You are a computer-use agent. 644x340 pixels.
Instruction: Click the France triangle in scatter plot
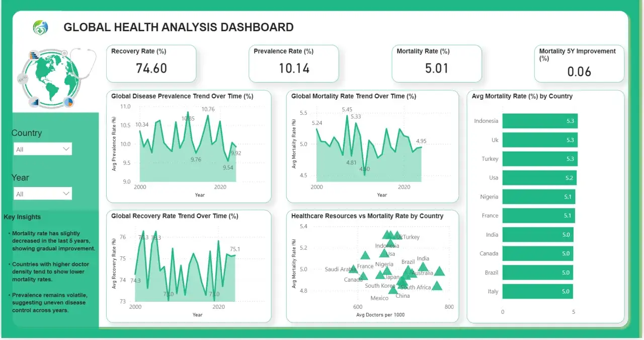365,255
